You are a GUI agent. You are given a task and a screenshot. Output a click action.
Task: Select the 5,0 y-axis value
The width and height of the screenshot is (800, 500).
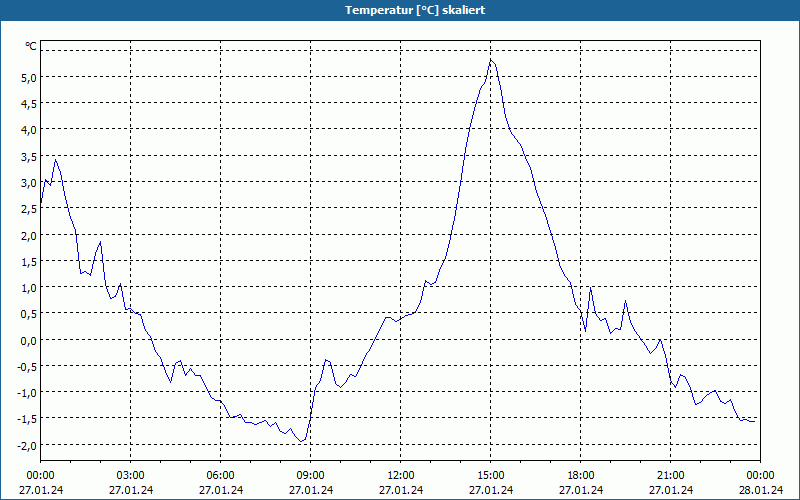point(29,78)
